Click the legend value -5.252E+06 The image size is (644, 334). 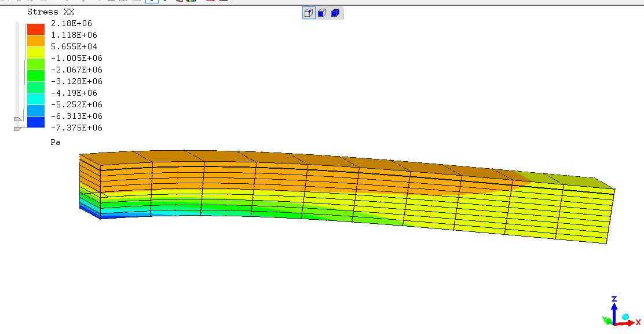click(x=76, y=104)
